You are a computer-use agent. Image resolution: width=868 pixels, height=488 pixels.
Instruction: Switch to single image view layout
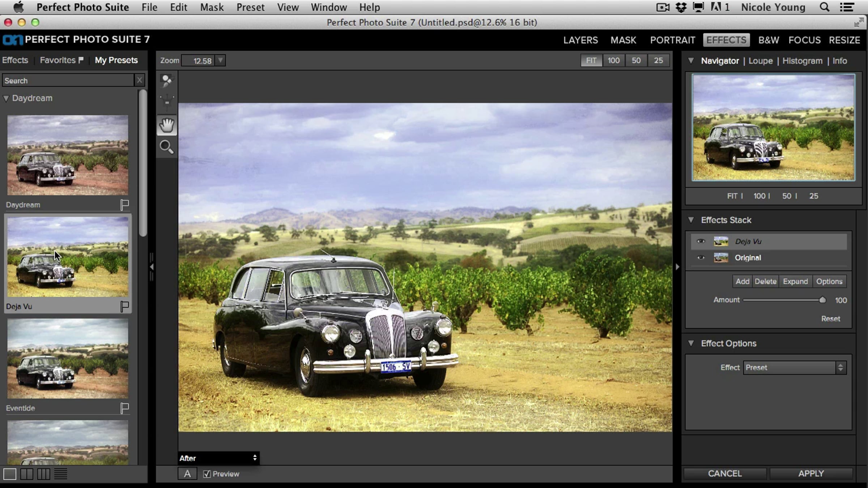point(10,474)
